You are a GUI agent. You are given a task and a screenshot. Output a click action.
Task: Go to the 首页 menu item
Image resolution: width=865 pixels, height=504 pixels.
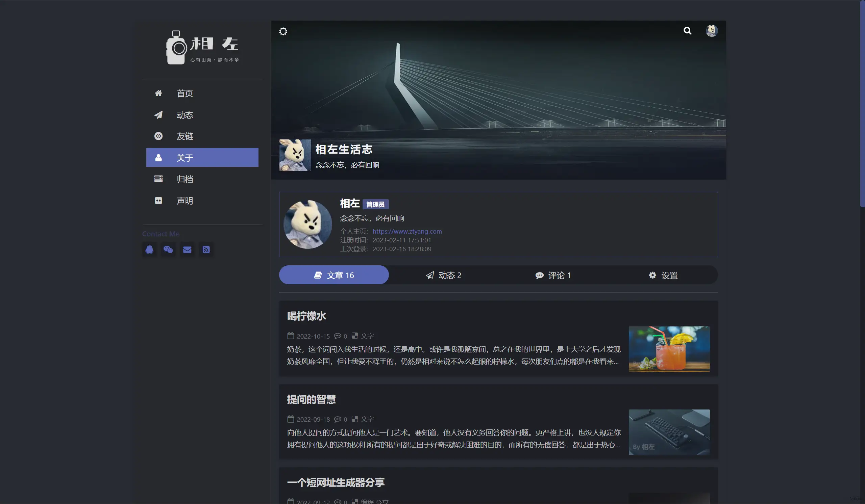click(x=202, y=93)
